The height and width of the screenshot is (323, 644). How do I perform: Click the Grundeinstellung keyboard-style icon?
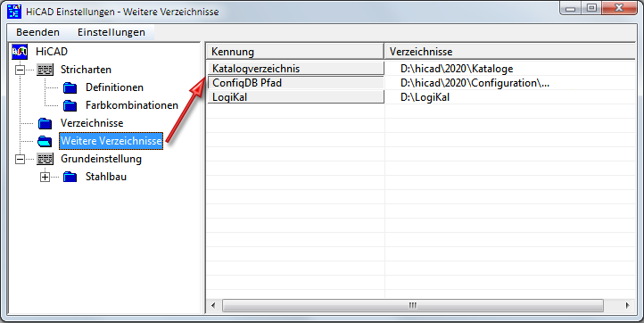click(45, 159)
